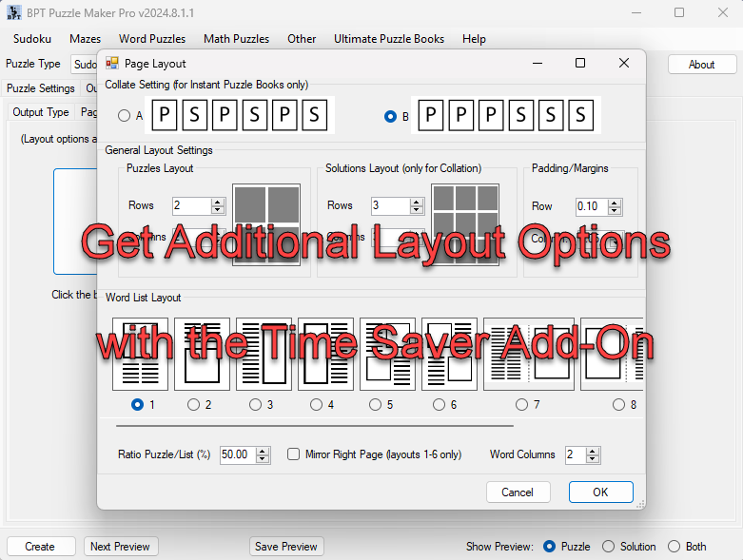Click the Next Preview button
The image size is (743, 560).
121,547
